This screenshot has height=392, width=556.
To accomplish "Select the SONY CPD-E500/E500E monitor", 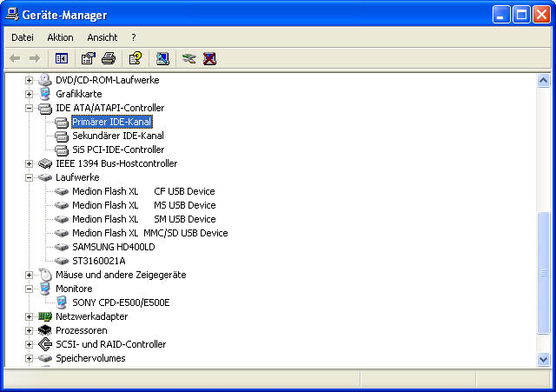I will [121, 302].
